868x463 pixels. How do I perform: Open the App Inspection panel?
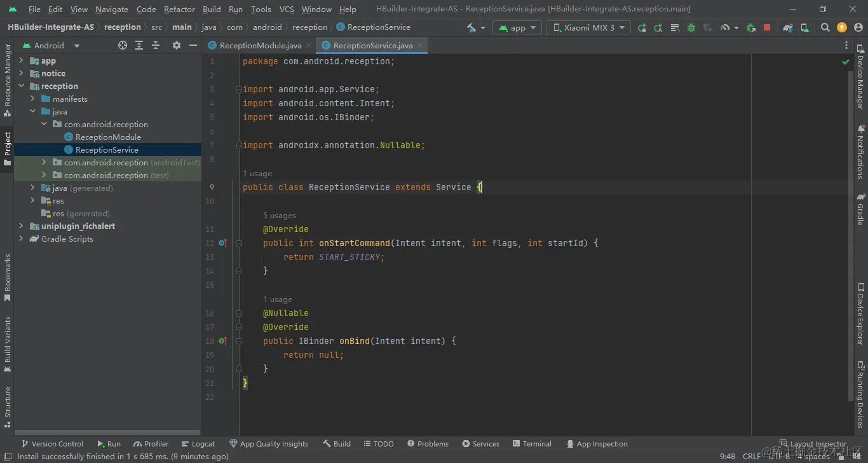click(x=597, y=444)
